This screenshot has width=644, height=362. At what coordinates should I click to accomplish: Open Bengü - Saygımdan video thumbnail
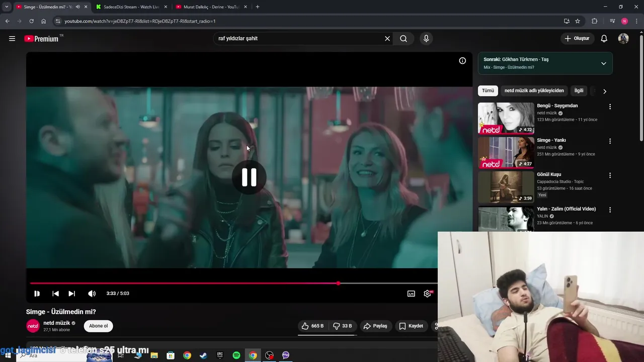pyautogui.click(x=506, y=118)
